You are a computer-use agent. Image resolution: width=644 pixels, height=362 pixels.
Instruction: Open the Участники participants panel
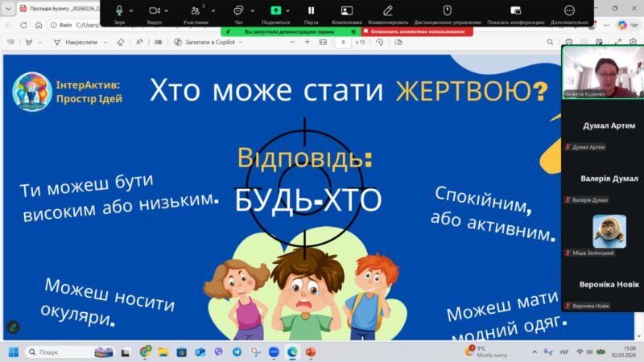click(x=195, y=10)
